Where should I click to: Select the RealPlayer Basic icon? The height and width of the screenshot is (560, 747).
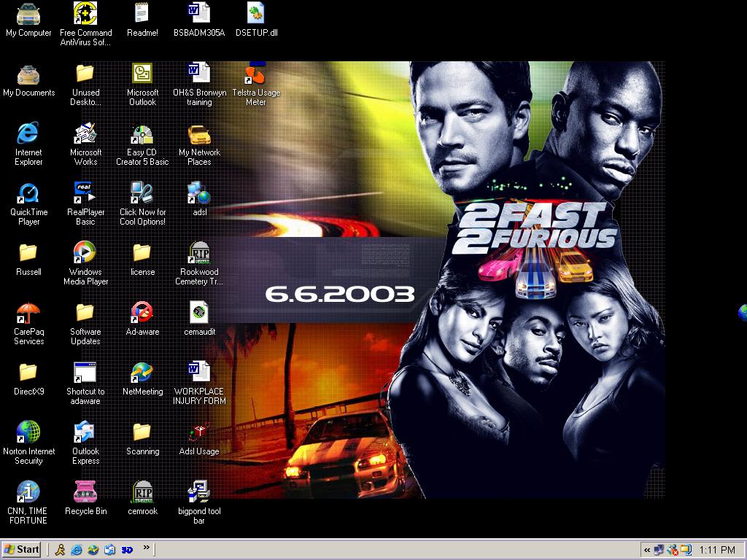(85, 194)
